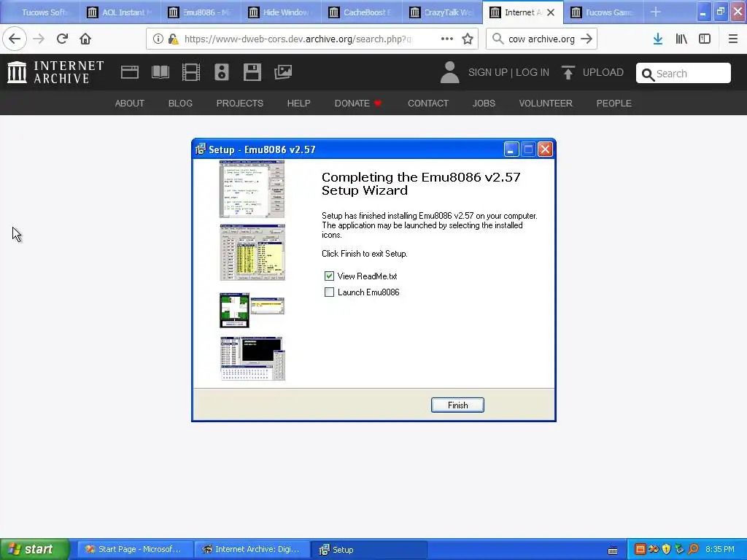The image size is (747, 560).
Task: Click the browser Forward arrow
Action: pyautogui.click(x=39, y=39)
